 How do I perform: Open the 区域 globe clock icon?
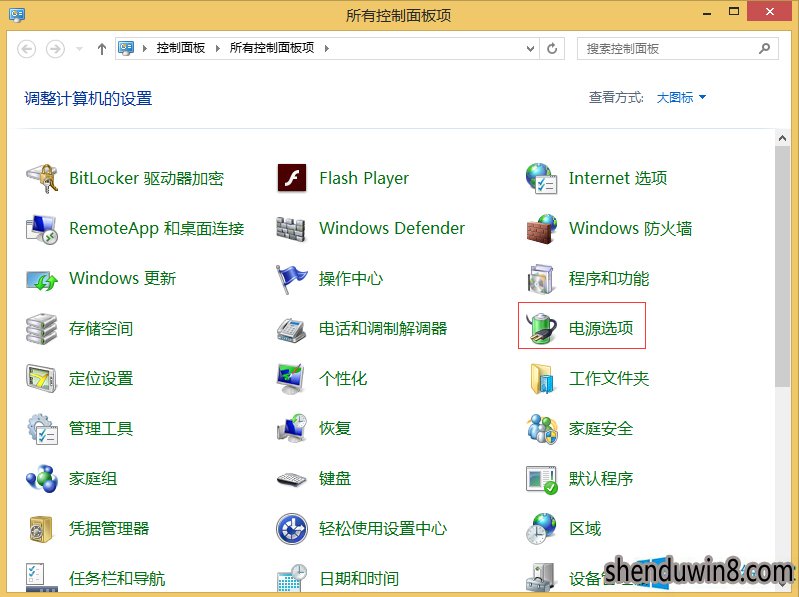(x=541, y=529)
